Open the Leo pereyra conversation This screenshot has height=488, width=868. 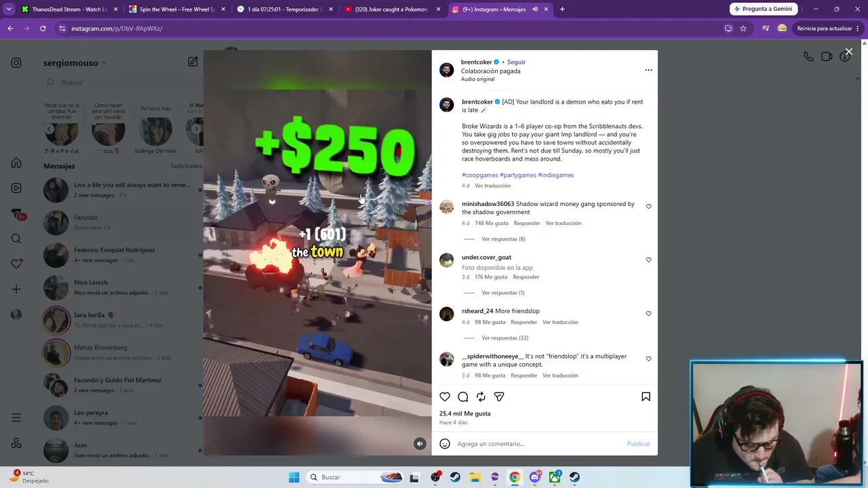pos(122,418)
